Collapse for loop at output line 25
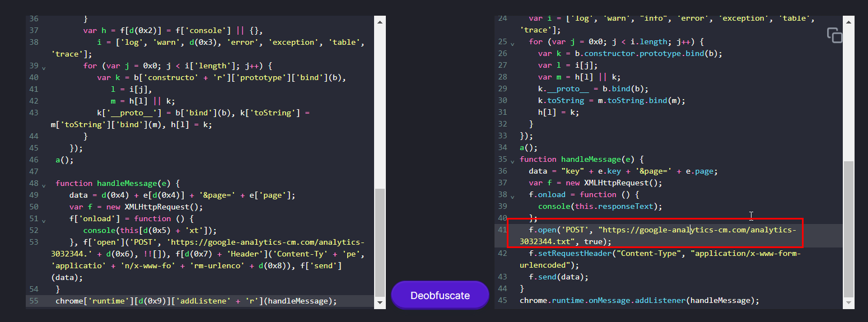Screen dimensions: 868x322 click(512, 44)
